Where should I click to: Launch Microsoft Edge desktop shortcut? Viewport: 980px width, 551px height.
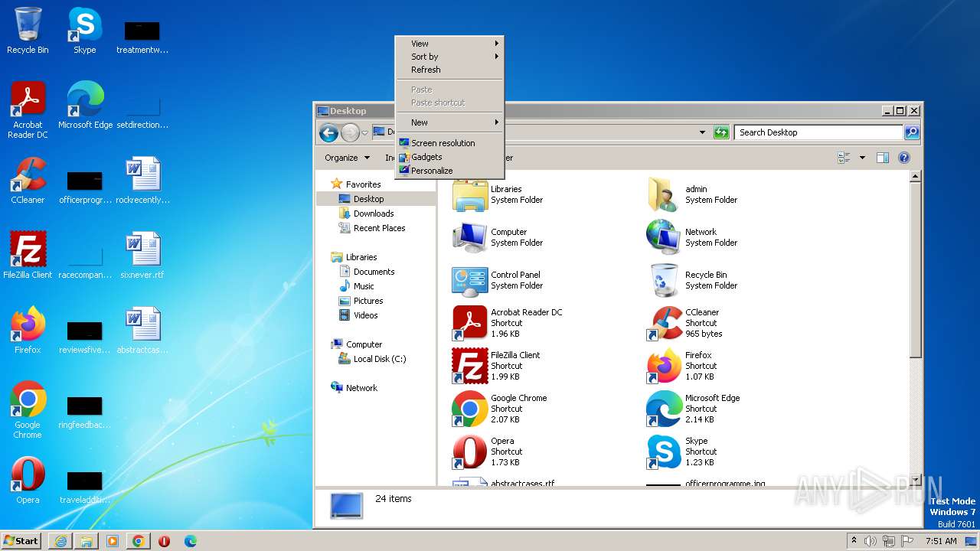point(85,106)
